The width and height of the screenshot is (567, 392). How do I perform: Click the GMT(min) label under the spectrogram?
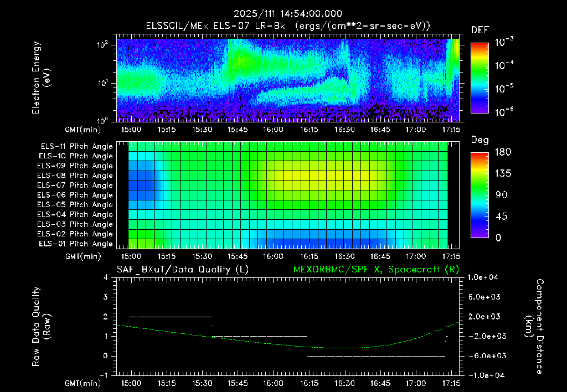[83, 130]
